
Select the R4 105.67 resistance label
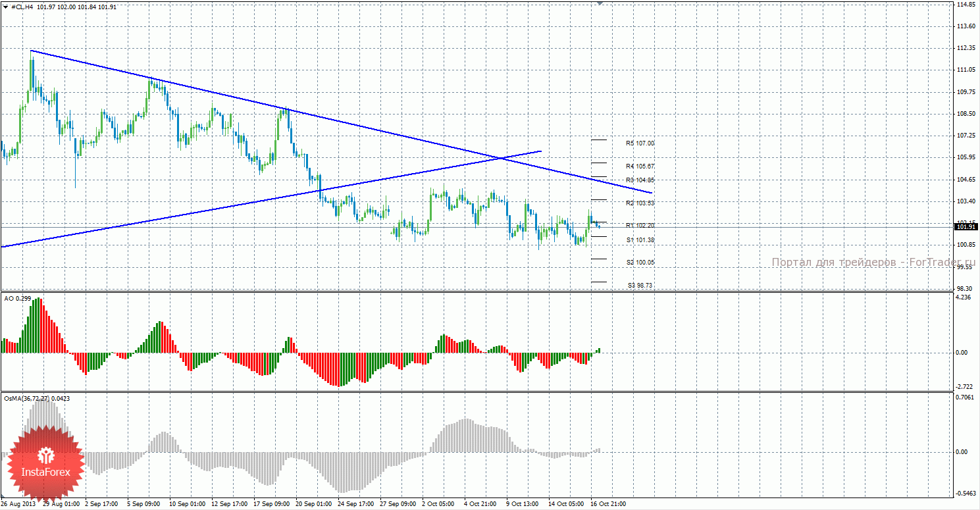(x=640, y=166)
